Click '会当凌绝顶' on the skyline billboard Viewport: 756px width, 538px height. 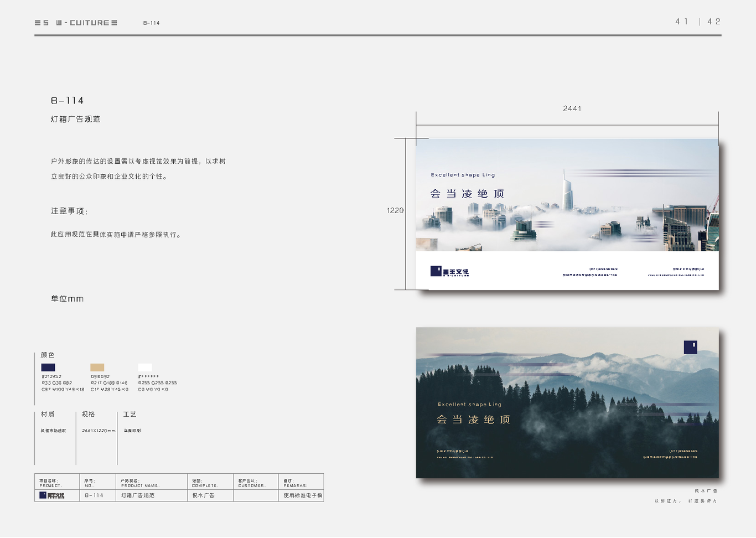tap(467, 194)
